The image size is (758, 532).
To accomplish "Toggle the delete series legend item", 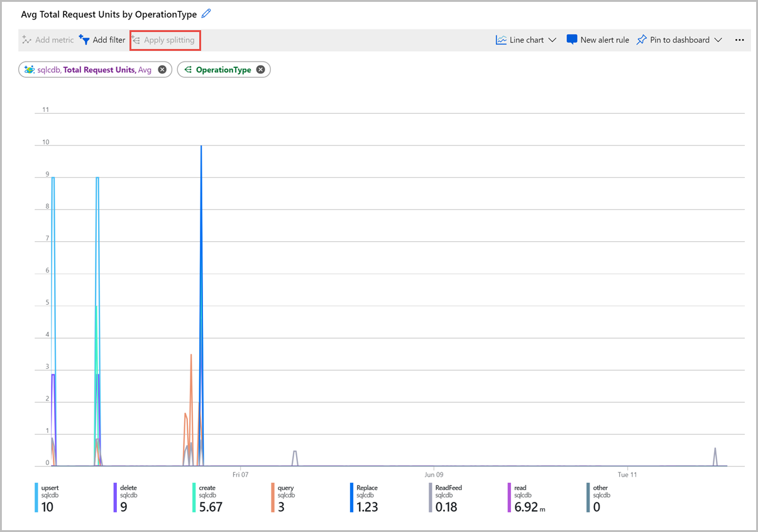I will (126, 497).
